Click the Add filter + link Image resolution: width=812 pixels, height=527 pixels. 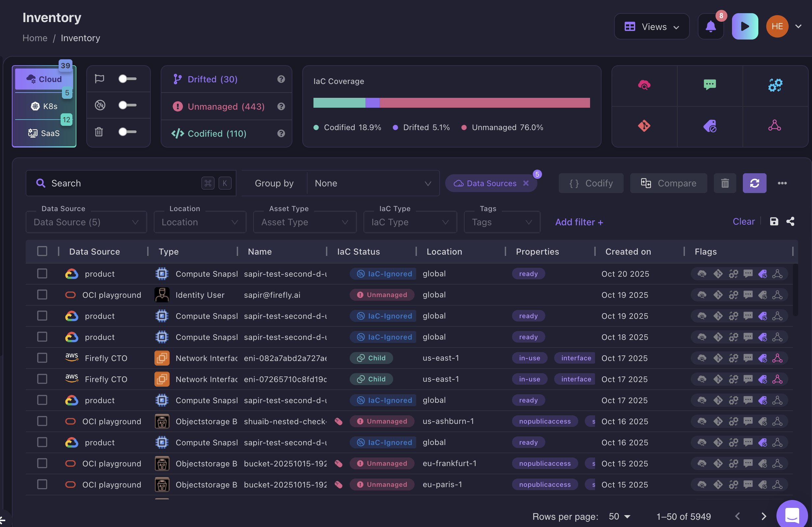tap(579, 222)
